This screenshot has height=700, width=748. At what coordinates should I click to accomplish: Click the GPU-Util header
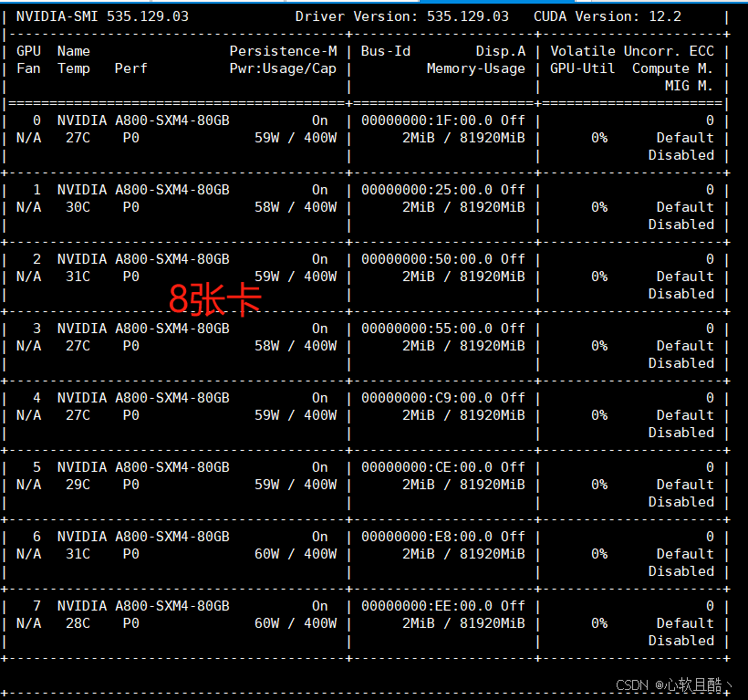[582, 68]
